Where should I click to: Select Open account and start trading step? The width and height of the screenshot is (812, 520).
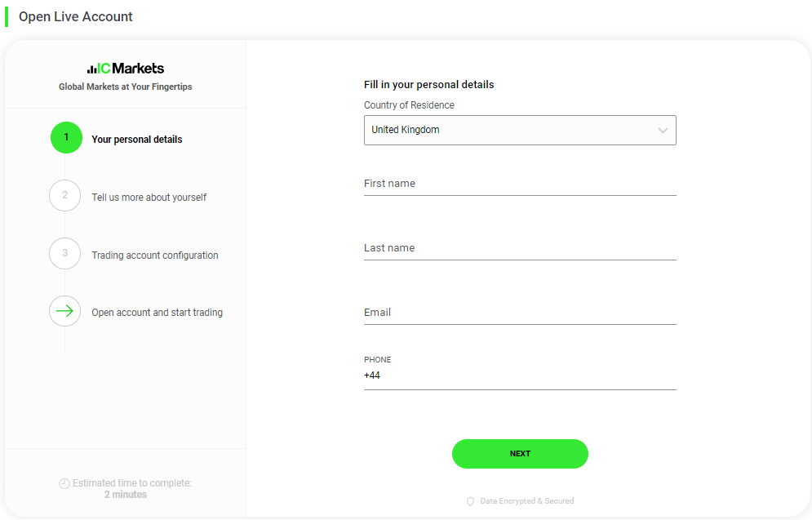click(157, 313)
